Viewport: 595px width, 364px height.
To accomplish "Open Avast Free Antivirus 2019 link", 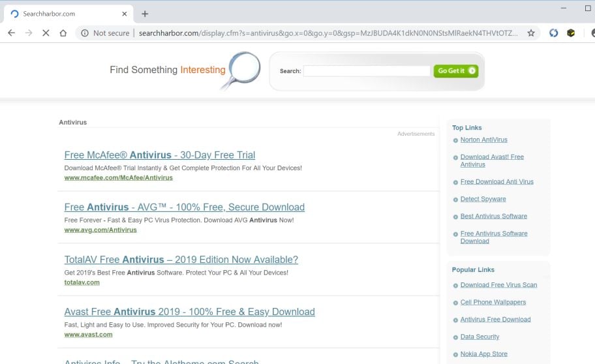I will click(x=189, y=312).
